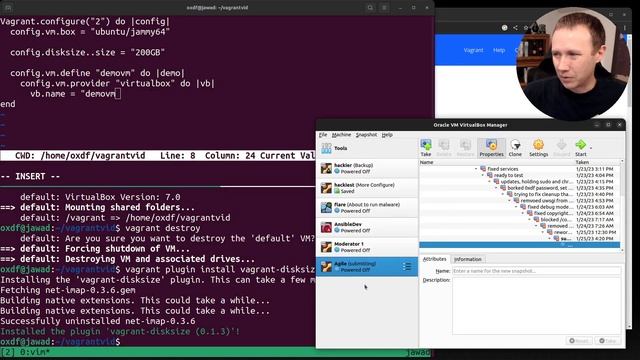
Task: Select the highlighted current state row
Action: pyautogui.click(x=519, y=245)
